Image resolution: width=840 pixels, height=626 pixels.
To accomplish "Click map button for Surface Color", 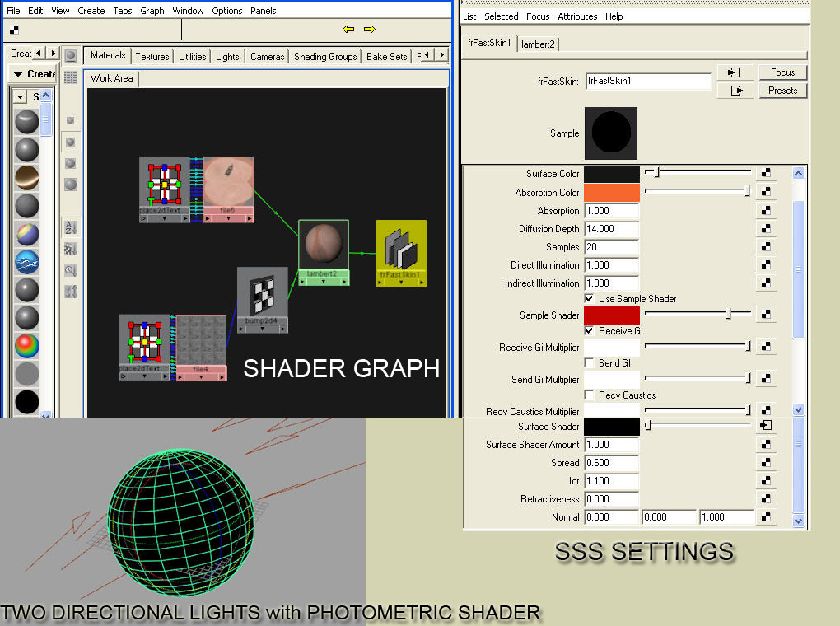I will click(x=766, y=173).
